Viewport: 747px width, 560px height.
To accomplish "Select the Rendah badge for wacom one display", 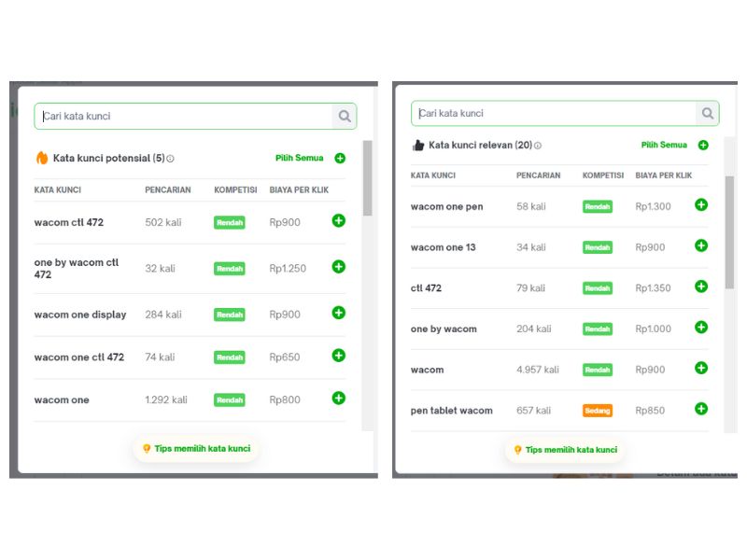I will (x=229, y=315).
